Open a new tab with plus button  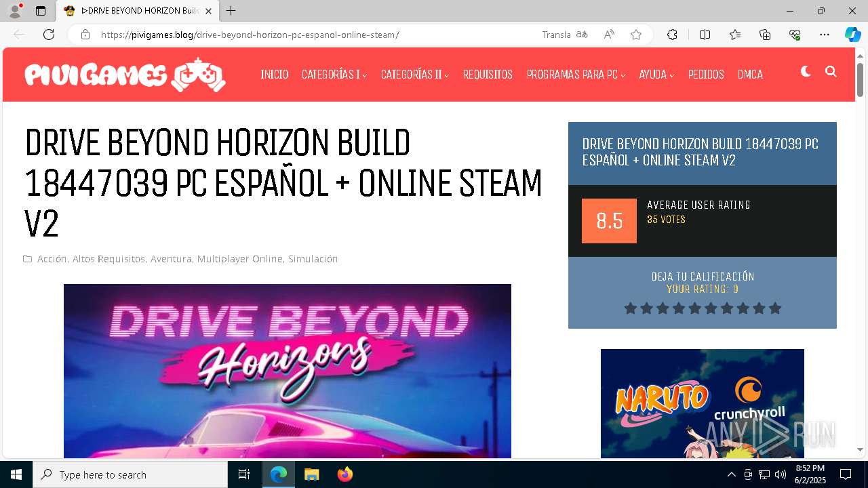click(231, 11)
